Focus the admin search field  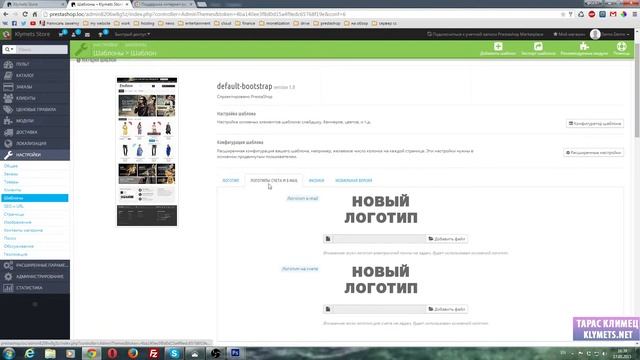coord(42,49)
